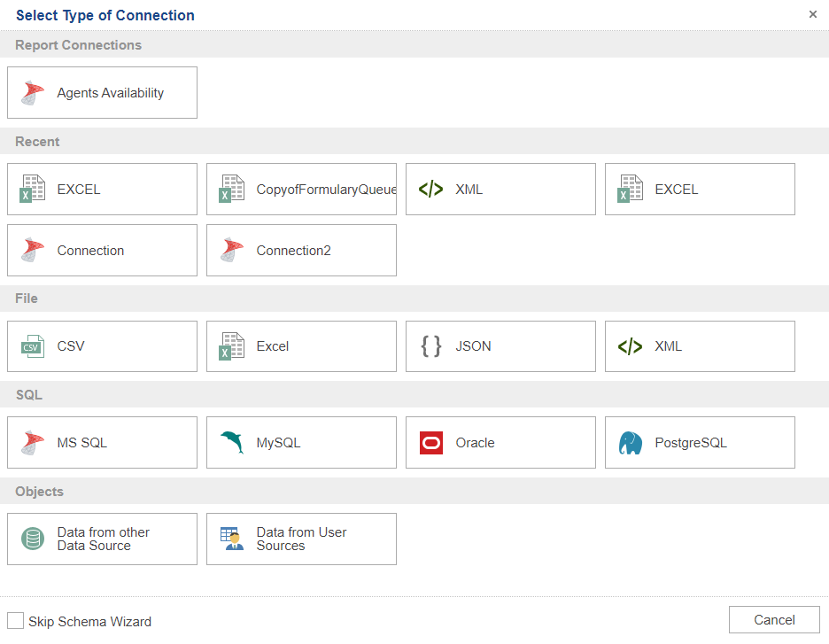This screenshot has height=644, width=829.
Task: Click the red Oracle icon
Action: tap(431, 443)
